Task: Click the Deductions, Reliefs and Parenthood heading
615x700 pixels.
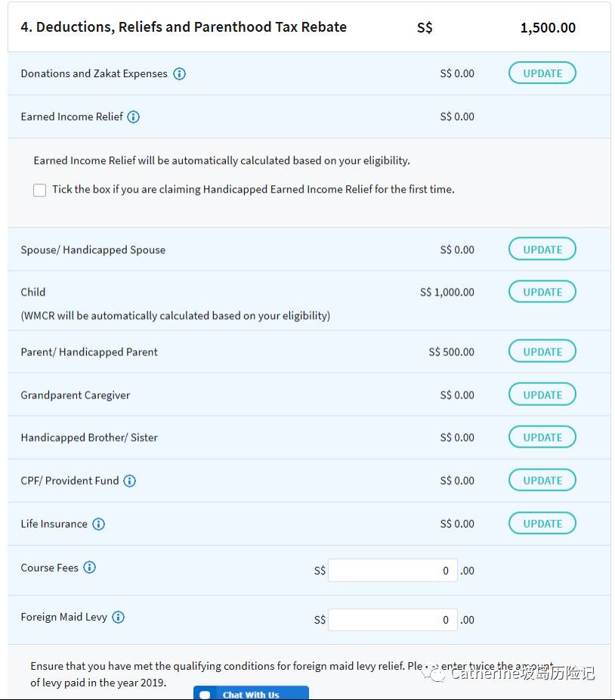Action: click(x=184, y=27)
